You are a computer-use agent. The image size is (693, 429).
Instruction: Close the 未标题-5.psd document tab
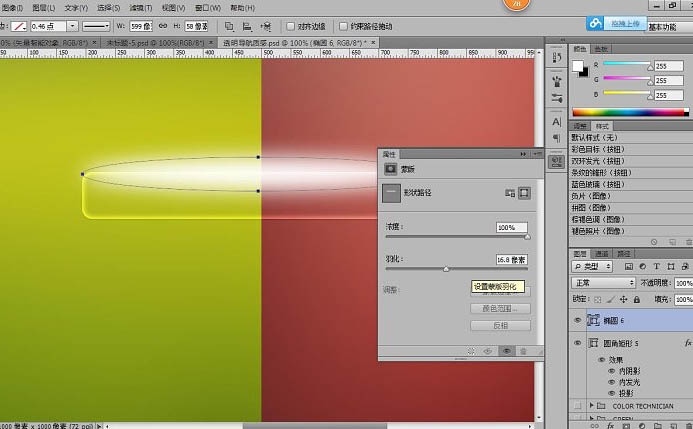(211, 42)
